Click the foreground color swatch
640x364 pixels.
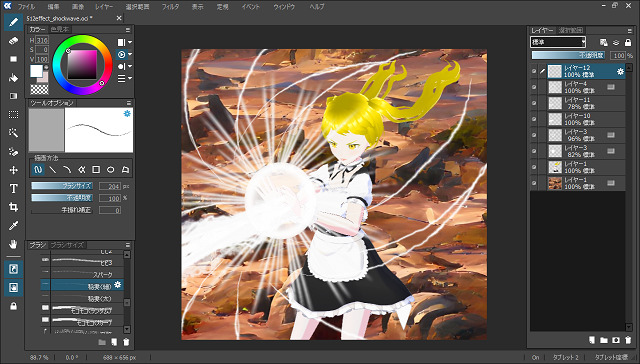coord(36,71)
